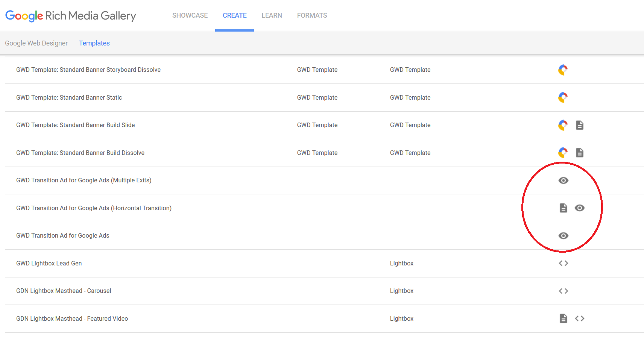Open GWD Template: Standard Banner Build Slide
Screen dimensions: 644x338
76,125
